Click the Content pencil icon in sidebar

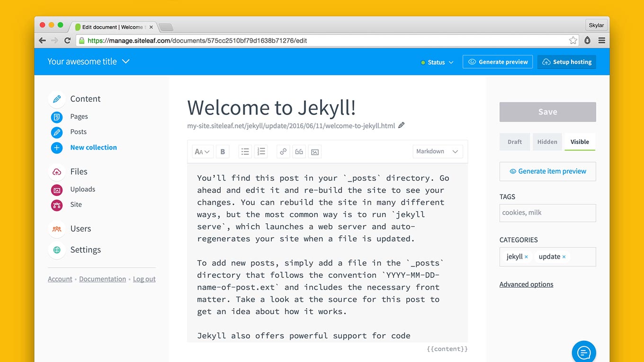pyautogui.click(x=57, y=99)
